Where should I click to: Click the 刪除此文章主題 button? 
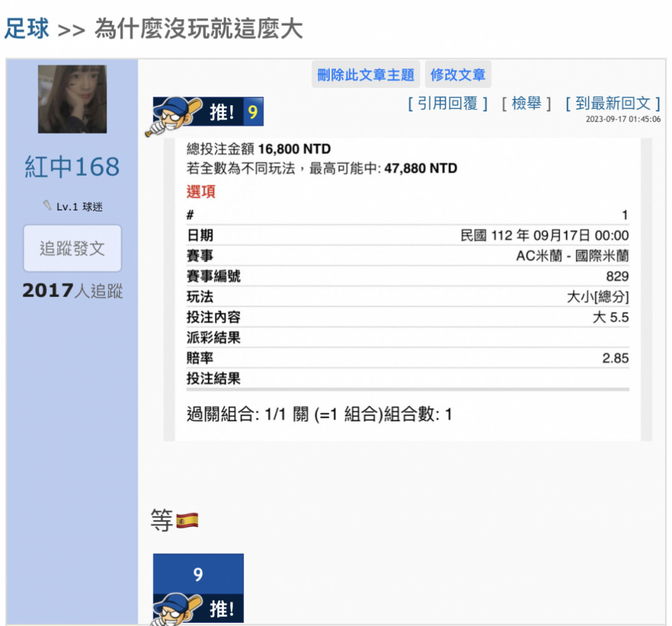tap(365, 74)
